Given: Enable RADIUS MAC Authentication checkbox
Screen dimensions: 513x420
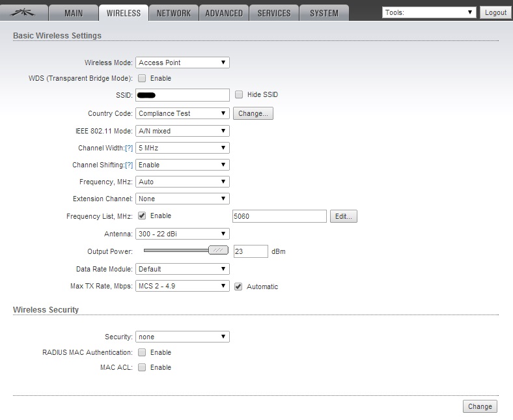Looking at the screenshot, I should pos(142,352).
